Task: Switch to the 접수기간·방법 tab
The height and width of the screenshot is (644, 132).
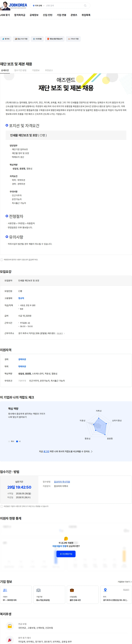Action: click(20, 70)
